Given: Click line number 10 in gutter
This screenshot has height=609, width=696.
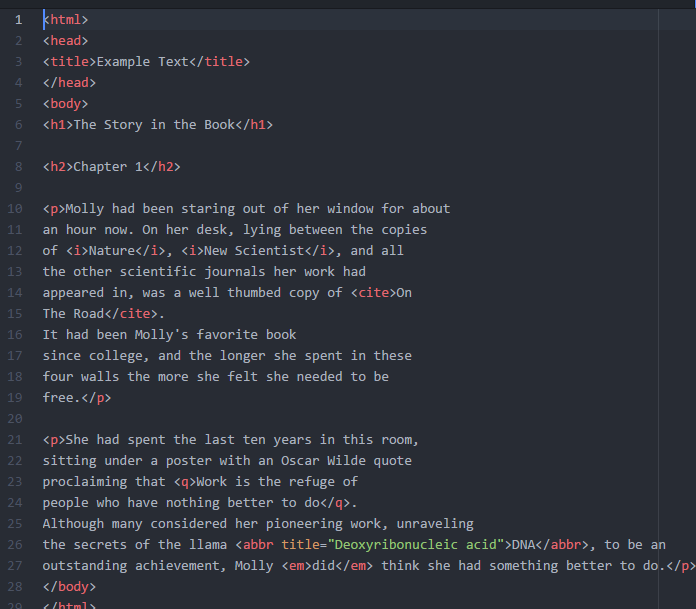Looking at the screenshot, I should [15, 209].
